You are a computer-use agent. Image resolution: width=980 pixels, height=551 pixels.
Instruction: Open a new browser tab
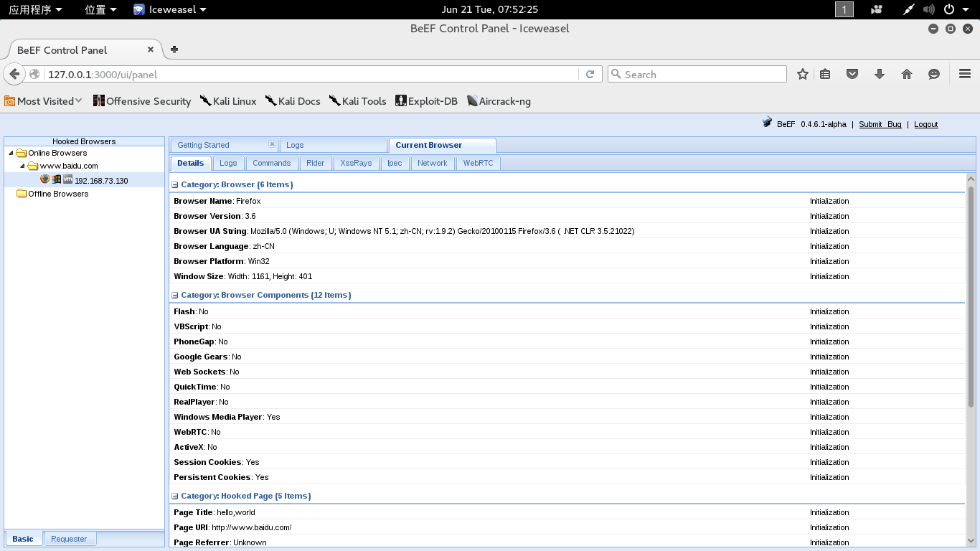174,50
